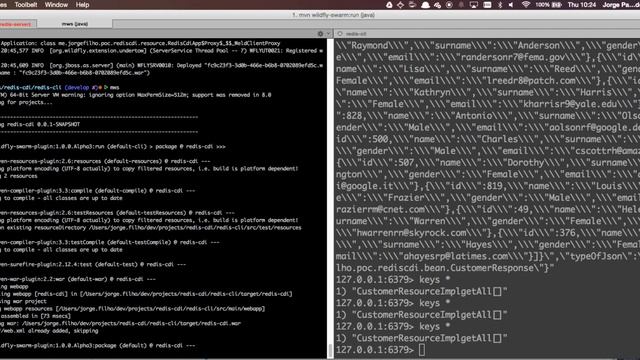Open the AirPlay display menu icon
The image size is (640, 360).
473,5
